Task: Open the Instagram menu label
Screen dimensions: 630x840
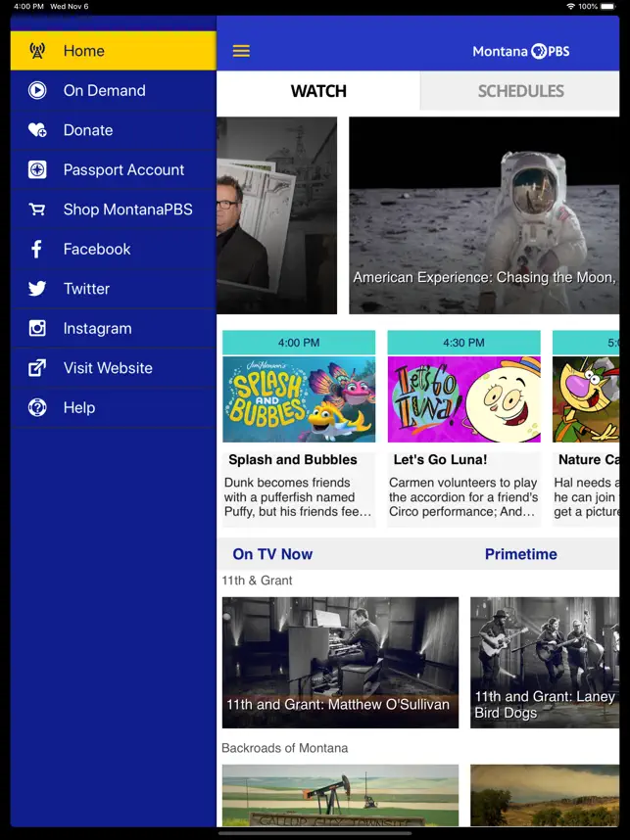Action: [98, 328]
